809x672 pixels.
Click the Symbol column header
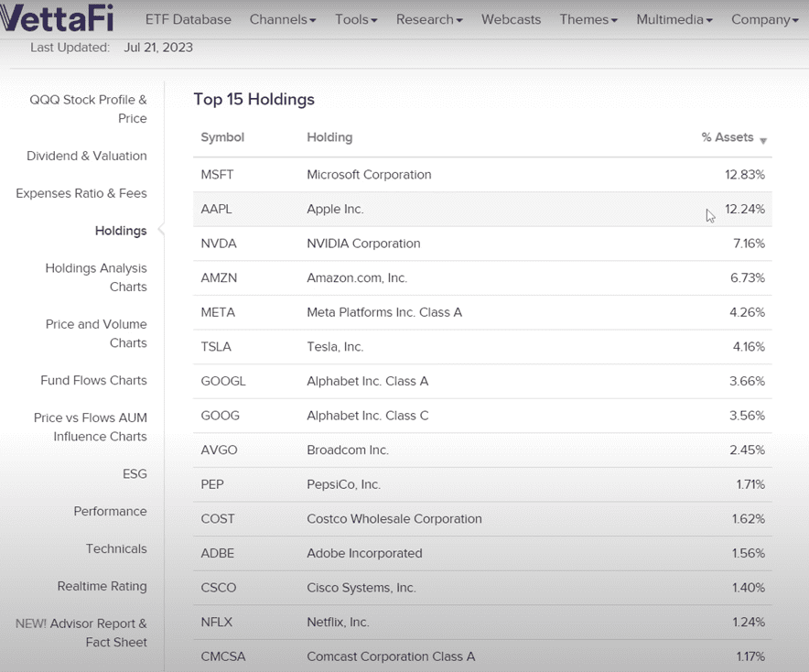click(x=222, y=137)
